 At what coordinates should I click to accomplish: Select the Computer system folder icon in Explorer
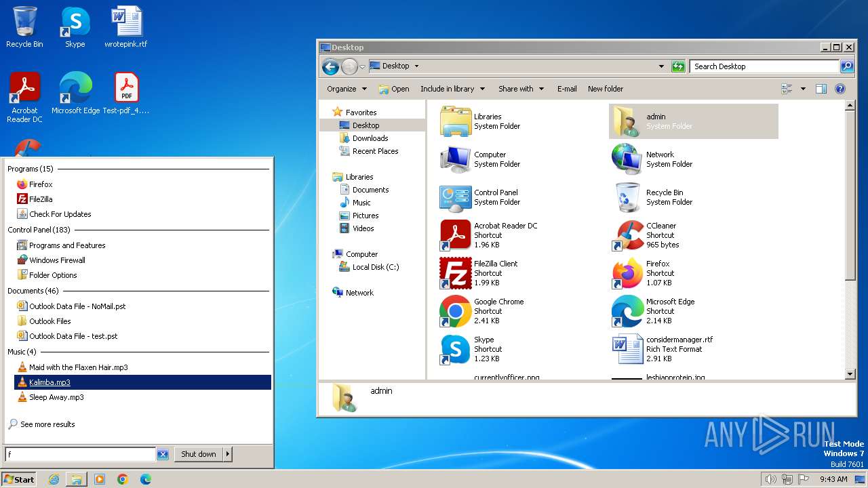(x=455, y=159)
